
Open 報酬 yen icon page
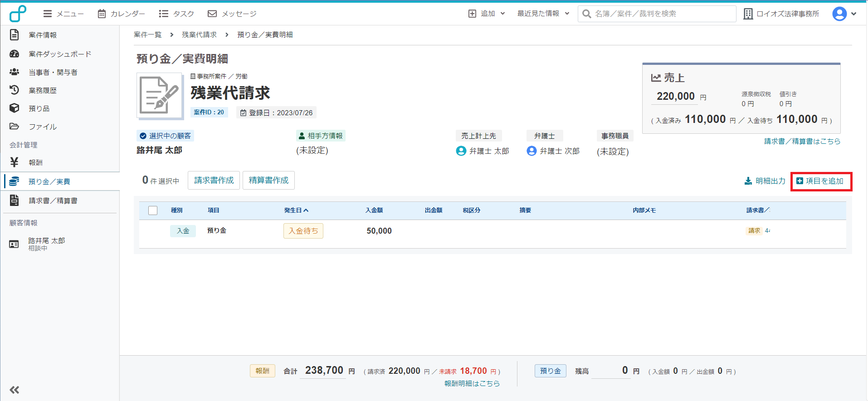pyautogui.click(x=35, y=162)
